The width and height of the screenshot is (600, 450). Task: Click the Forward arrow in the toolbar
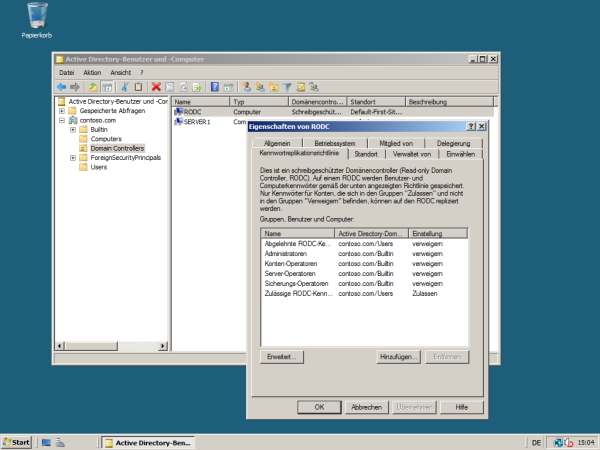tap(75, 87)
